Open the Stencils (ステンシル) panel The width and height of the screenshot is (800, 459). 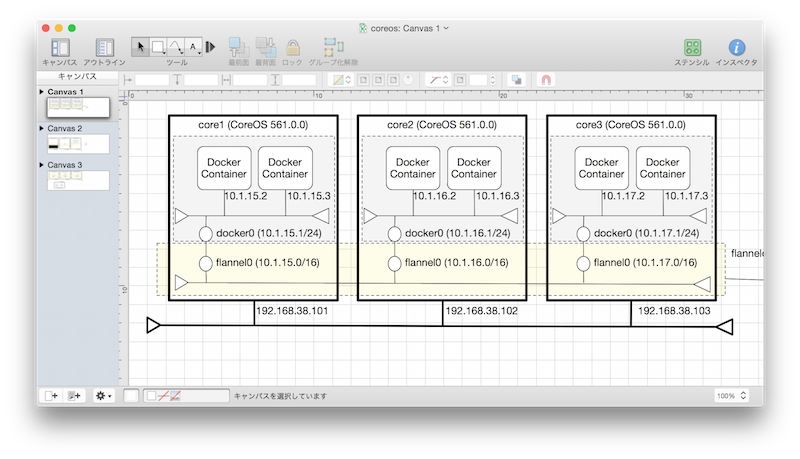coord(692,47)
